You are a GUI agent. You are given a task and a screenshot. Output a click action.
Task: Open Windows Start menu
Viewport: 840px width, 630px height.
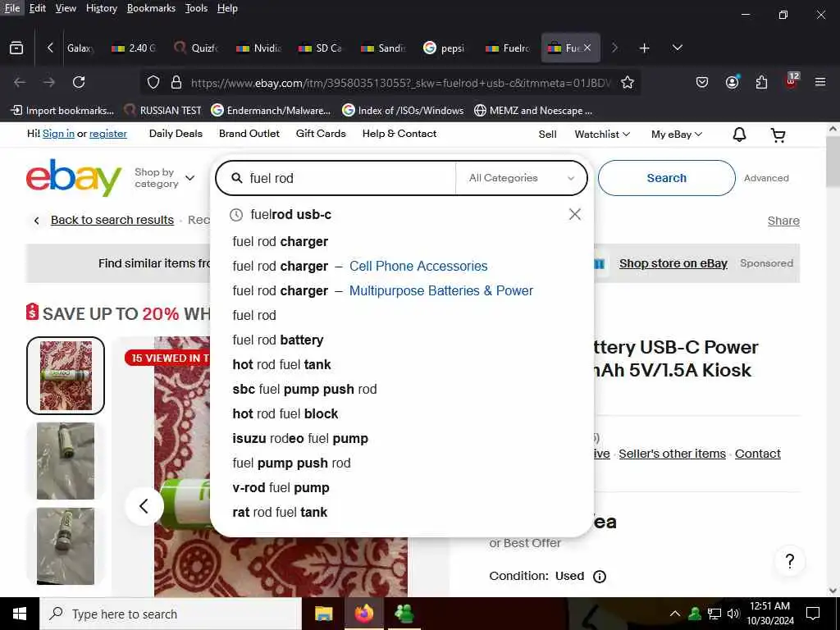[x=20, y=614]
